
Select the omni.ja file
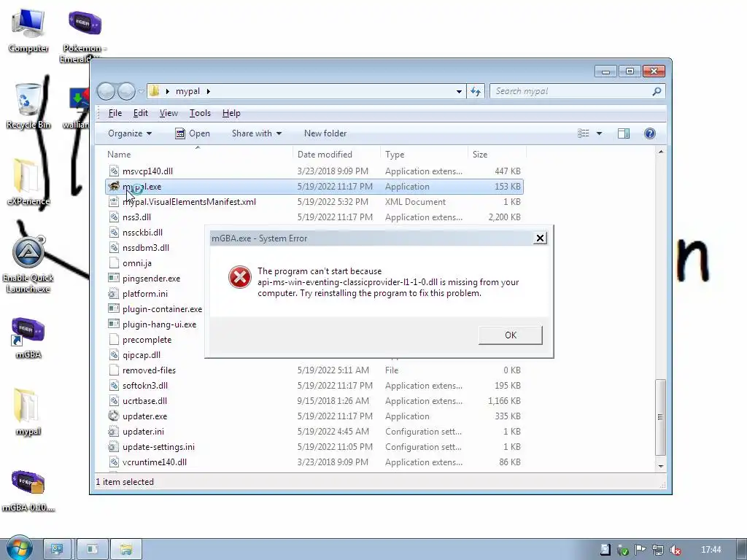[x=136, y=262]
